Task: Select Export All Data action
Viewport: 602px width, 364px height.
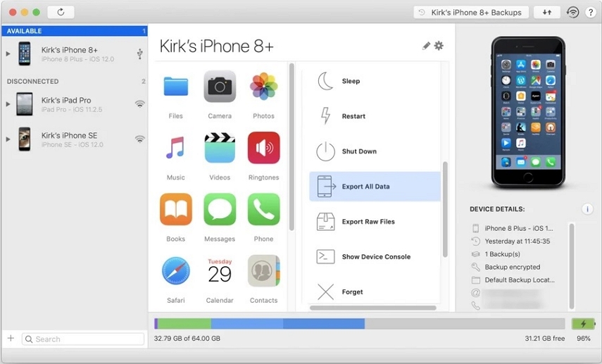Action: coord(375,187)
